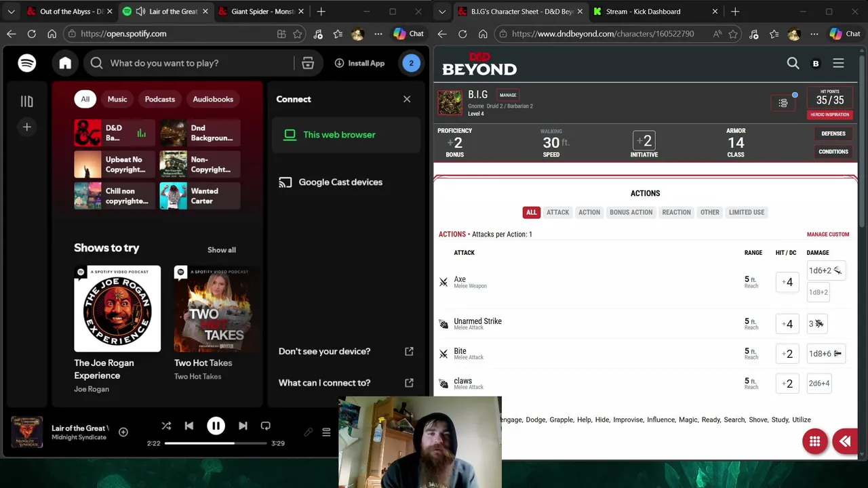
Task: Roll initiative with the +2 box
Action: (644, 141)
